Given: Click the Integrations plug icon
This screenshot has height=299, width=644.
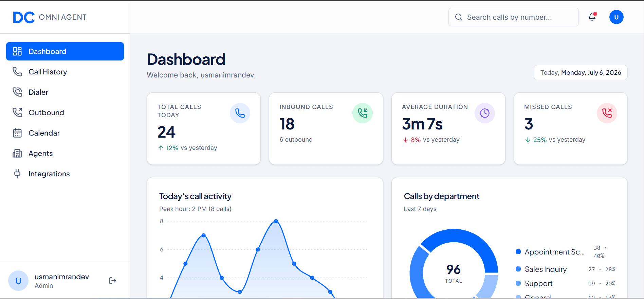Looking at the screenshot, I should (17, 174).
